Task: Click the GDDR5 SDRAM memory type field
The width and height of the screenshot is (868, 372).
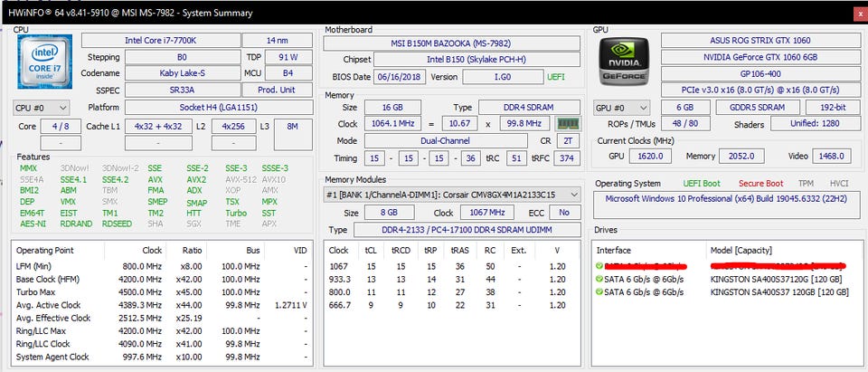Action: coord(758,108)
